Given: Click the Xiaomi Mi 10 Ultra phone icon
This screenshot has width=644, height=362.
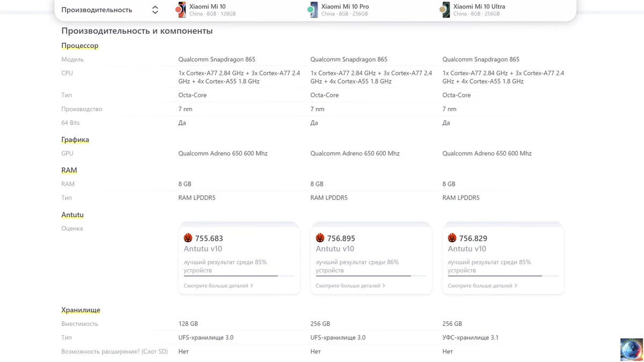Looking at the screenshot, I should pos(444,10).
